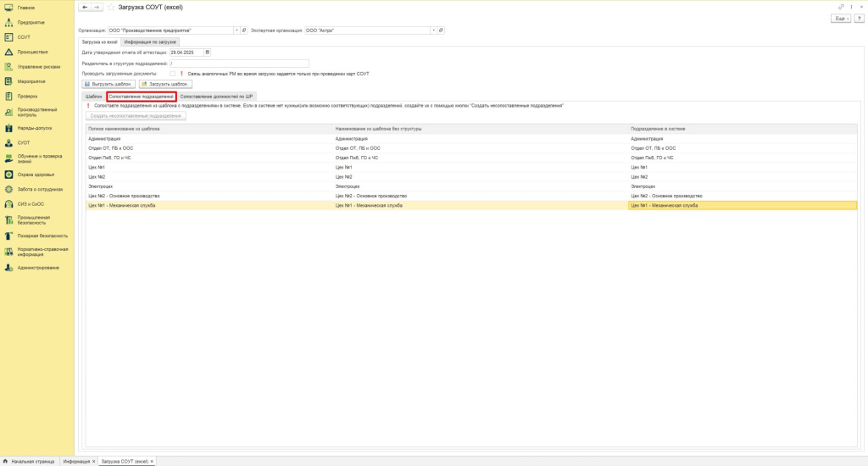Toggle the Проводить загруженные документы checkbox

coord(173,74)
